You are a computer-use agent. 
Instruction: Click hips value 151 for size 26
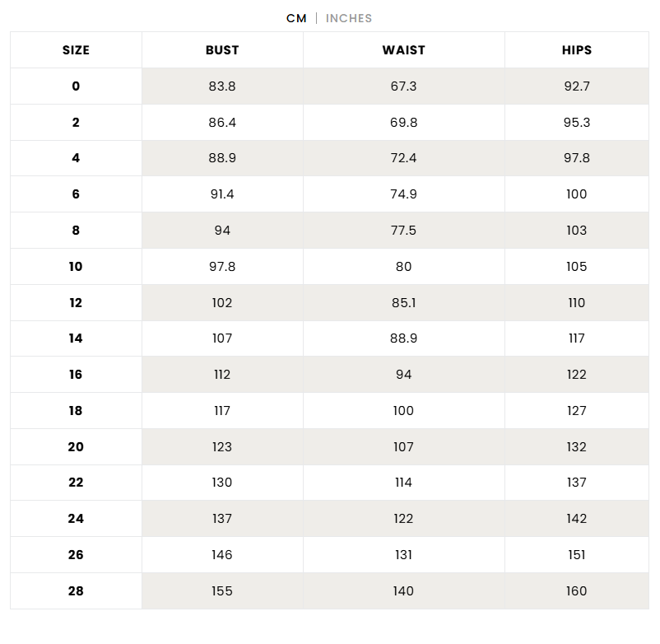click(577, 555)
